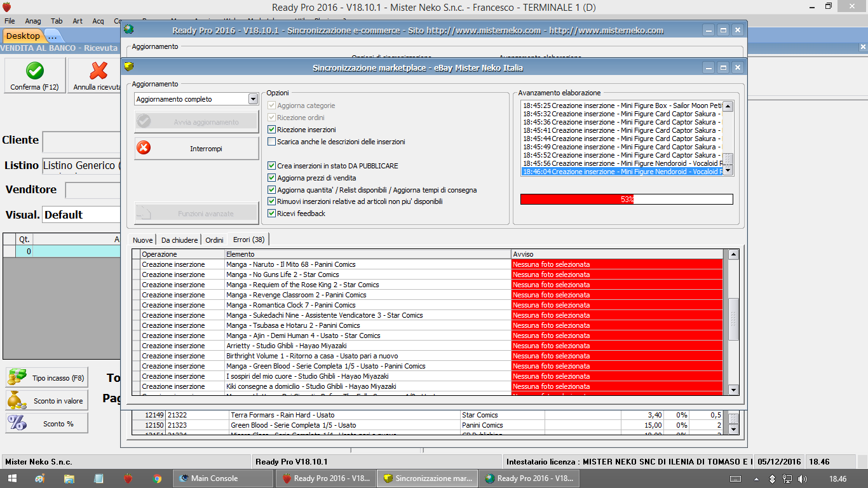
Task: Open File Explorer from the taskbar
Action: tap(69, 478)
